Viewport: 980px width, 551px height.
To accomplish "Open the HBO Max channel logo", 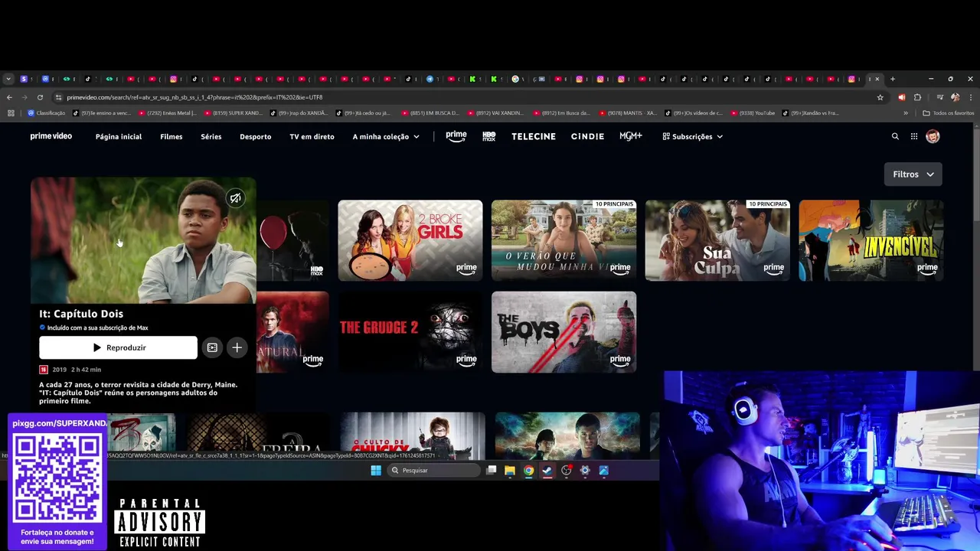I will click(489, 136).
